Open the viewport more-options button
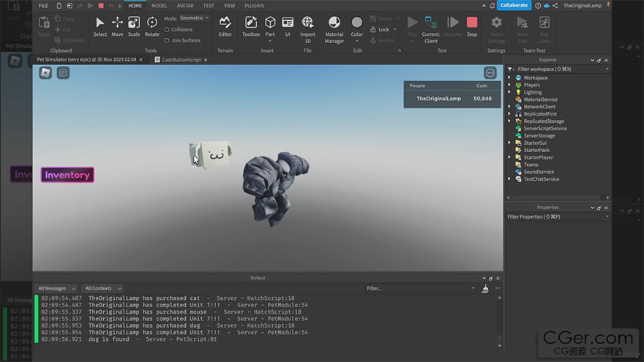 click(490, 72)
